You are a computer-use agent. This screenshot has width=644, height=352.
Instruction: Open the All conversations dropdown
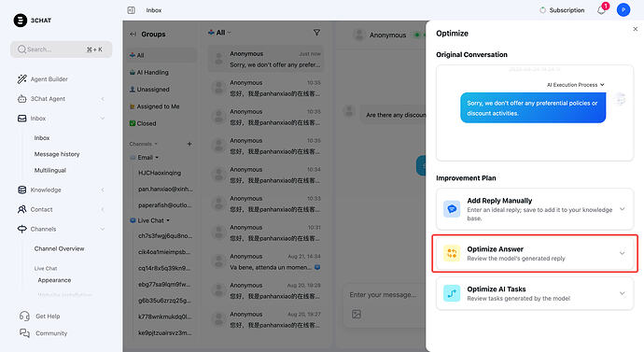219,33
